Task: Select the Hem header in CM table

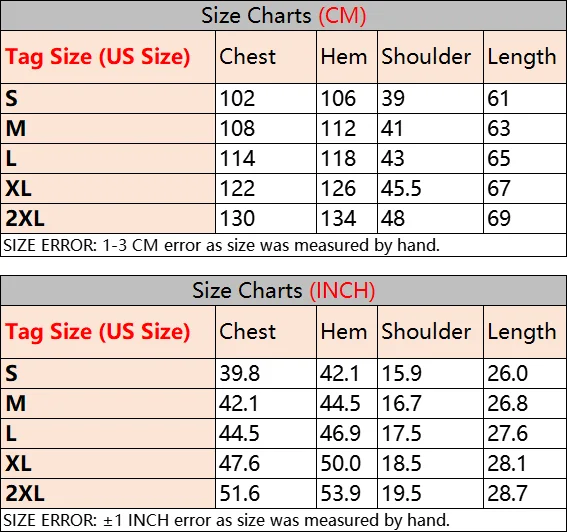Action: click(344, 57)
